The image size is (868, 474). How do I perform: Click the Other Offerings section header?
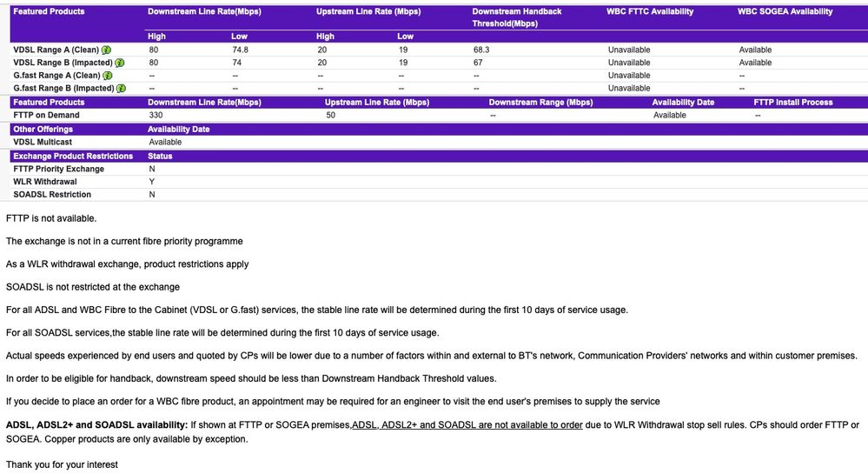pyautogui.click(x=43, y=130)
